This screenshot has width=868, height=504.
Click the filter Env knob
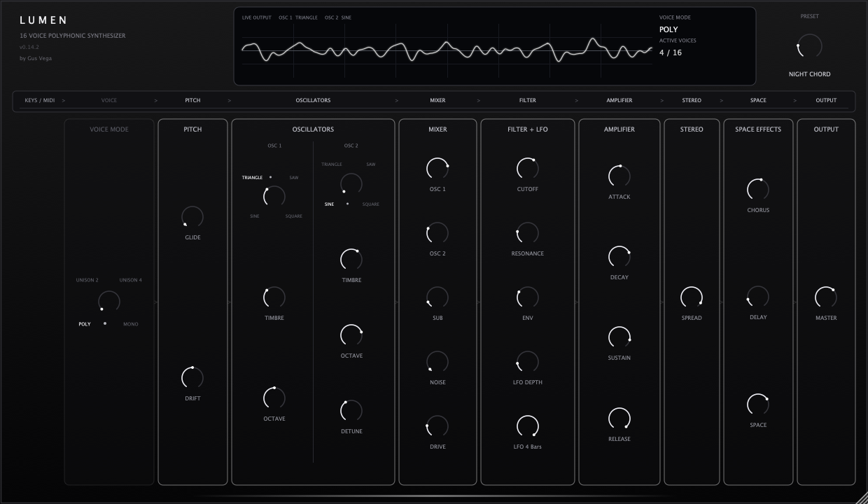point(528,297)
